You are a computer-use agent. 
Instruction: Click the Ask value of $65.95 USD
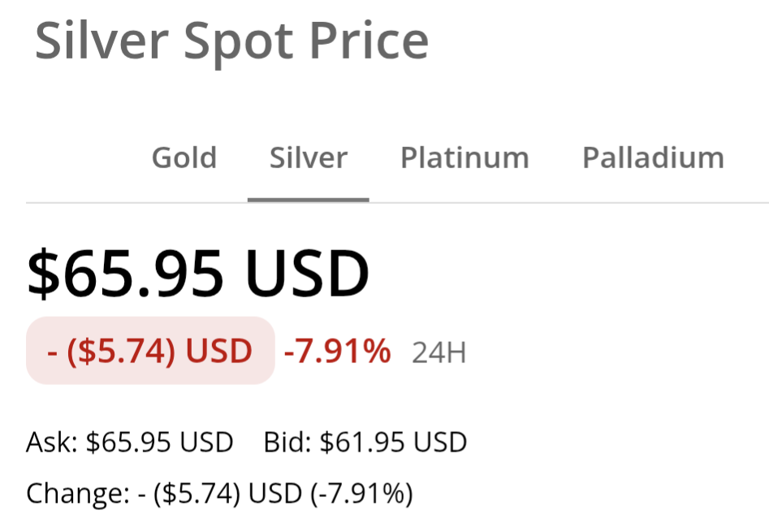point(160,443)
